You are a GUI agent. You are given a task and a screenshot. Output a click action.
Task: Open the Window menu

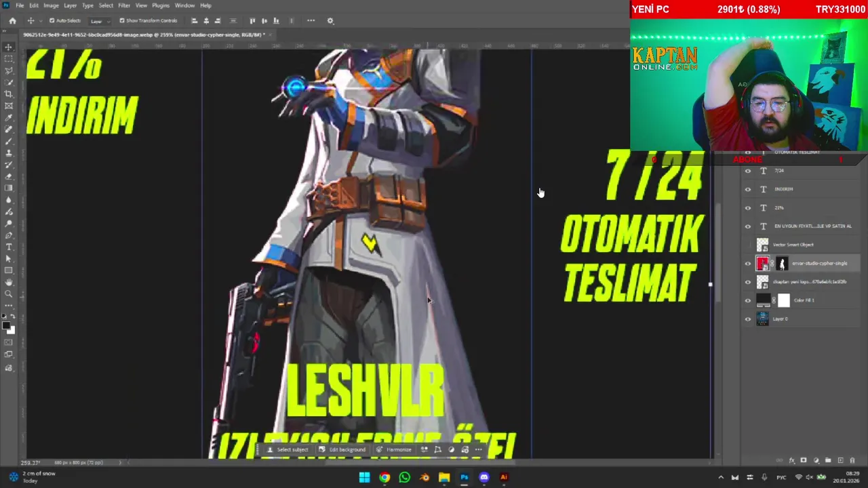point(184,5)
